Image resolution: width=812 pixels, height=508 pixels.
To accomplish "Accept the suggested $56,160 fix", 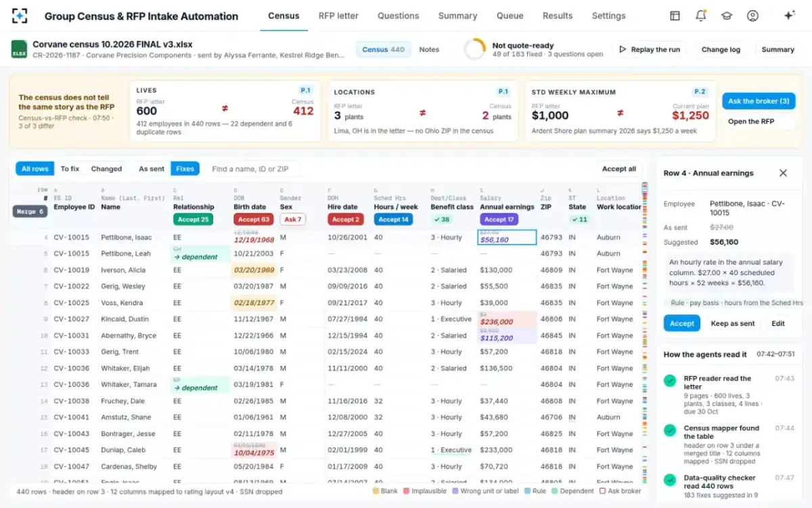I will click(681, 323).
